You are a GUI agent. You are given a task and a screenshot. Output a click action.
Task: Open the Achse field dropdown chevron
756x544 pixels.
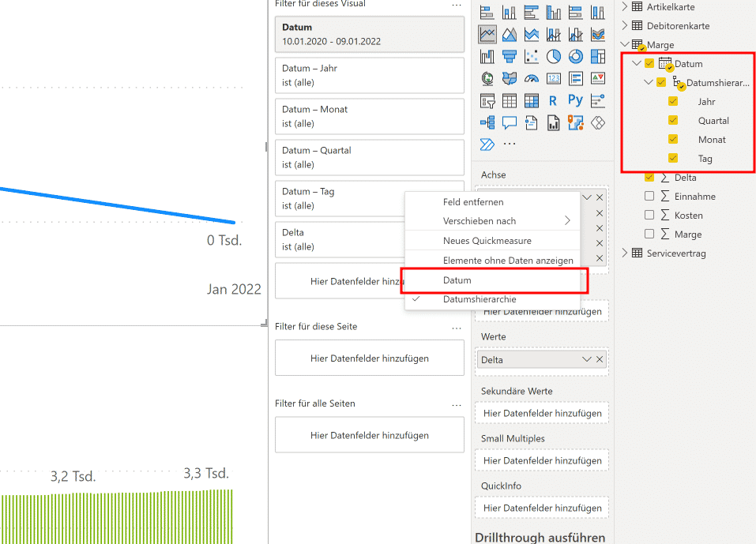(586, 197)
